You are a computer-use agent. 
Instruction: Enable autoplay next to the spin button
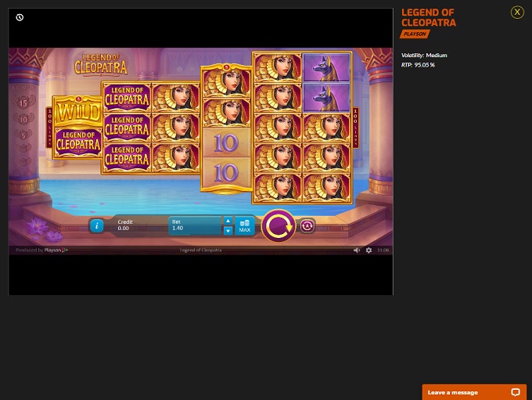coord(307,226)
